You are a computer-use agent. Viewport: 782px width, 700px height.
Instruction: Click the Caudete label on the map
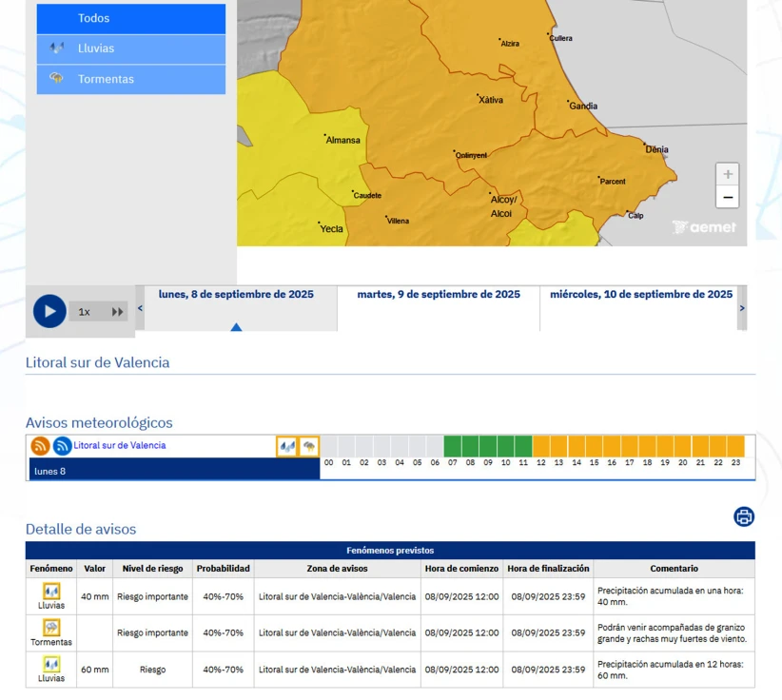tap(367, 195)
